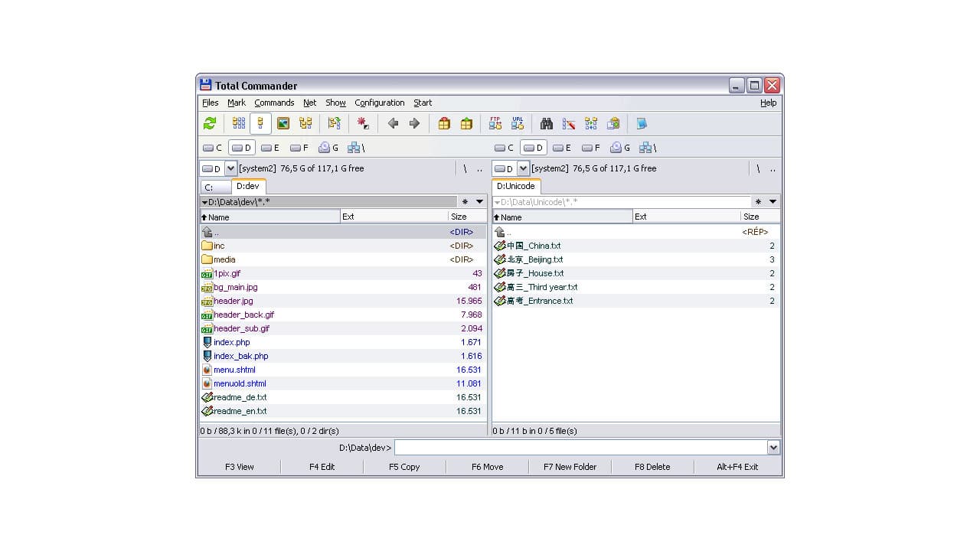
Task: Open the Configuration menu
Action: 379,103
